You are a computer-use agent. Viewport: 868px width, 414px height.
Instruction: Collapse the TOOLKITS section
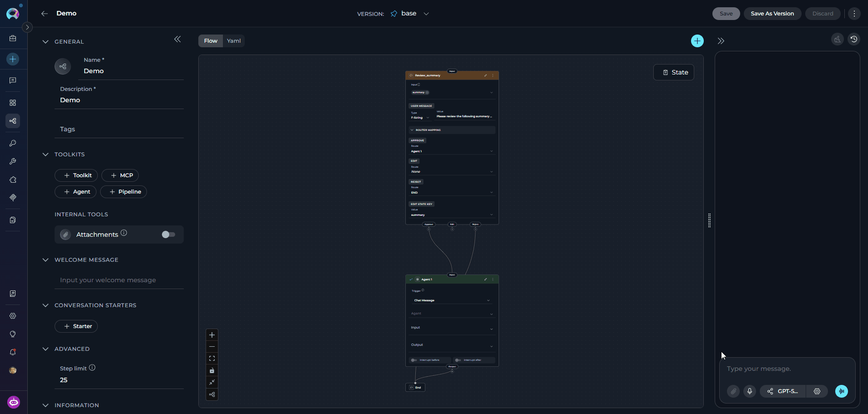tap(45, 155)
